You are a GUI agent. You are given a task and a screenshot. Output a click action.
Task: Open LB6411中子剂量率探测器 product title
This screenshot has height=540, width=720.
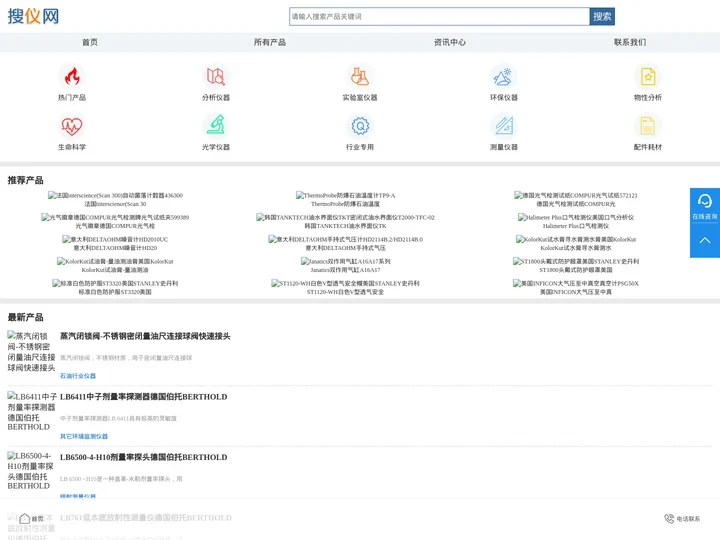(x=144, y=397)
